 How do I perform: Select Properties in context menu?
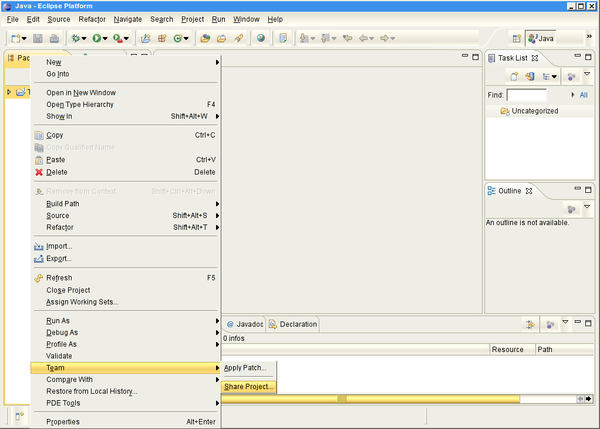126,422
